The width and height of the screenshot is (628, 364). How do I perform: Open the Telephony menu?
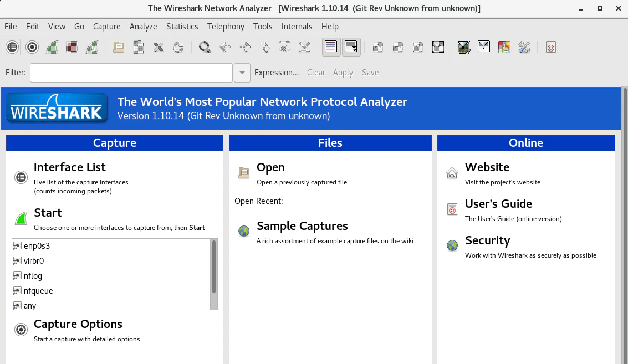[x=226, y=27]
